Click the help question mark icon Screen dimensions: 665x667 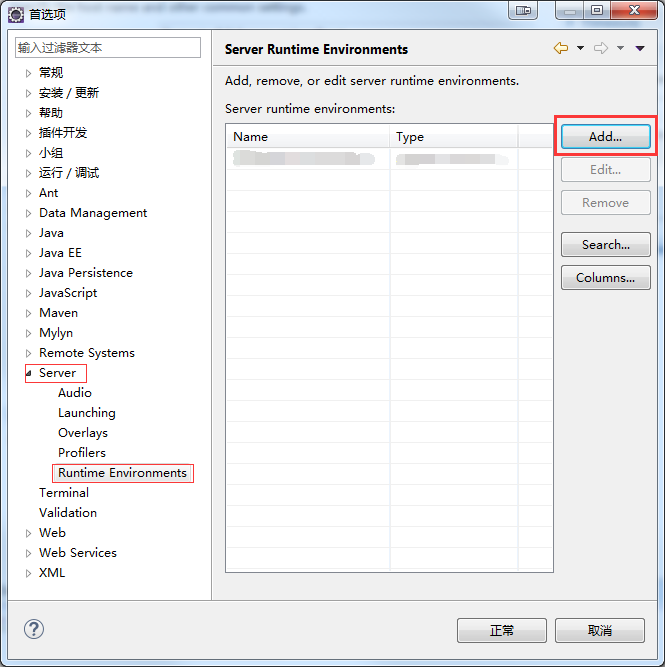pyautogui.click(x=34, y=629)
